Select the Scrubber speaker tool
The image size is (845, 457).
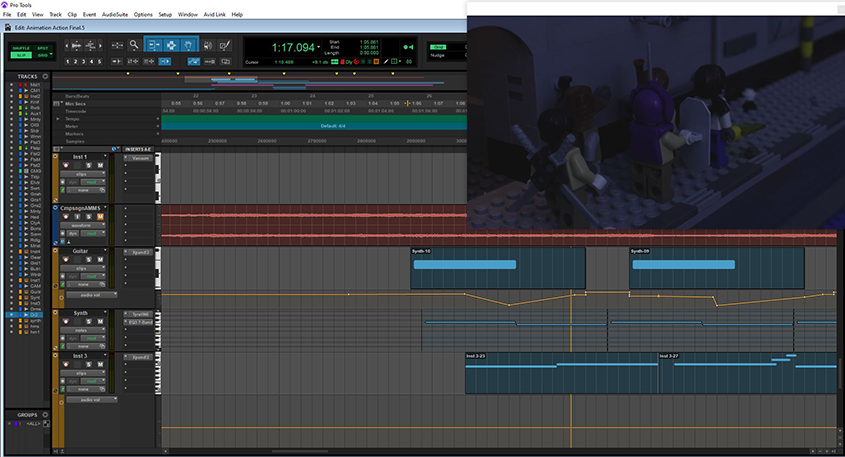click(207, 45)
